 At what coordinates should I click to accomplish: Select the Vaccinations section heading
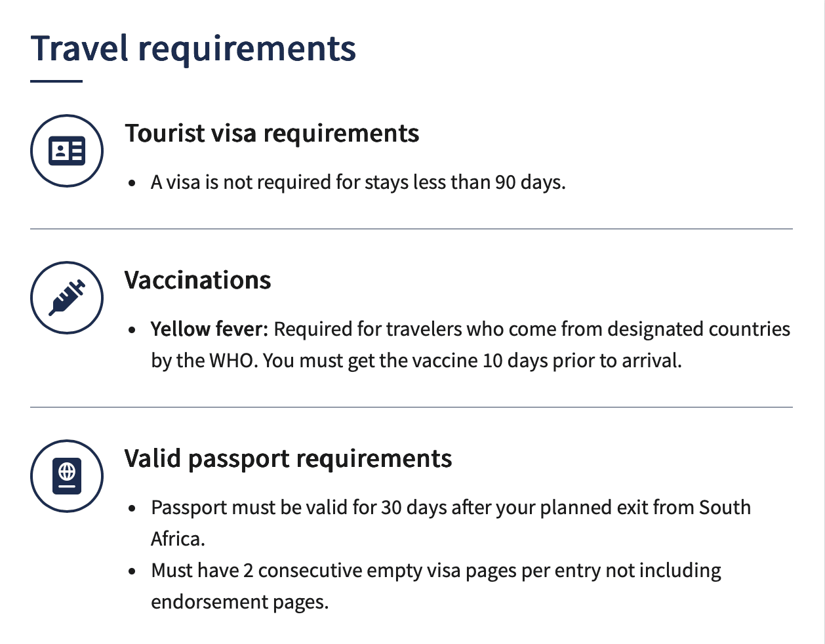(198, 280)
